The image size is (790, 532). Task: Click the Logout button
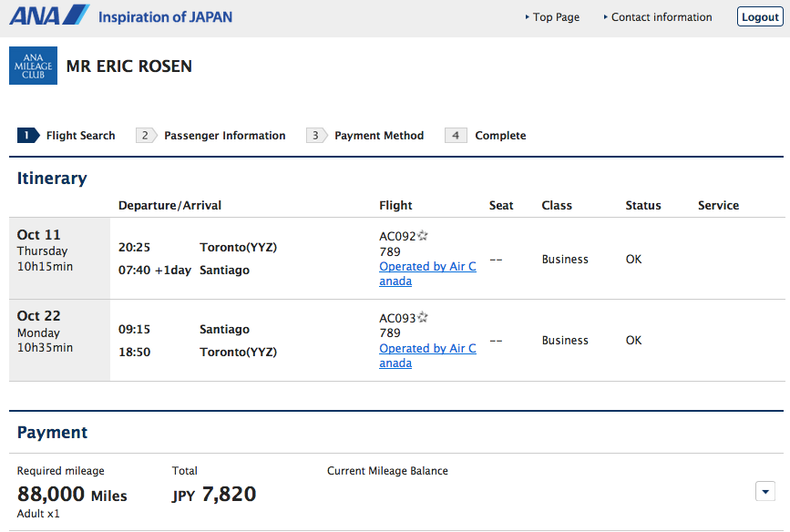760,16
